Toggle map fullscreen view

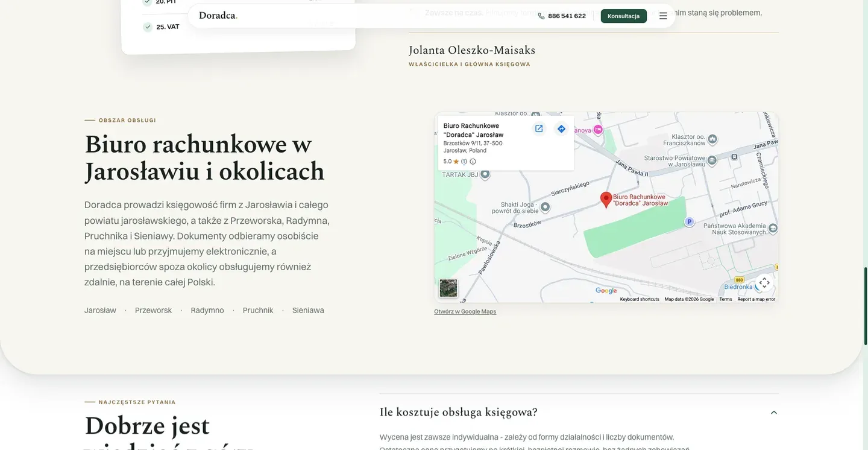764,282
